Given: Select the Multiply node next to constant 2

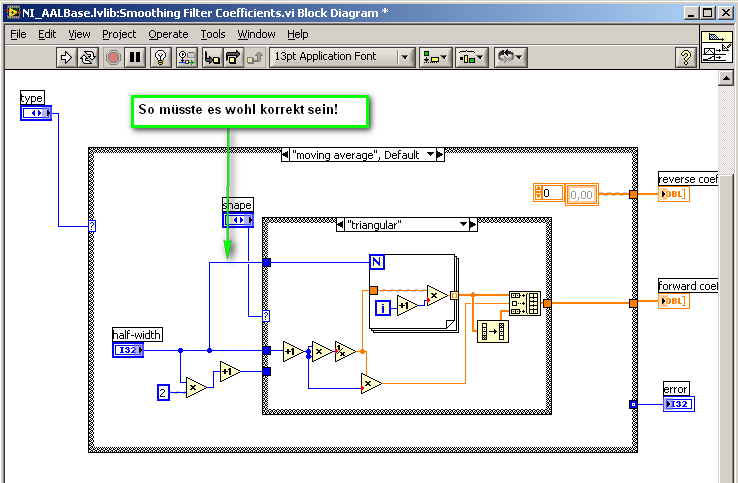Looking at the screenshot, I should pos(196,388).
